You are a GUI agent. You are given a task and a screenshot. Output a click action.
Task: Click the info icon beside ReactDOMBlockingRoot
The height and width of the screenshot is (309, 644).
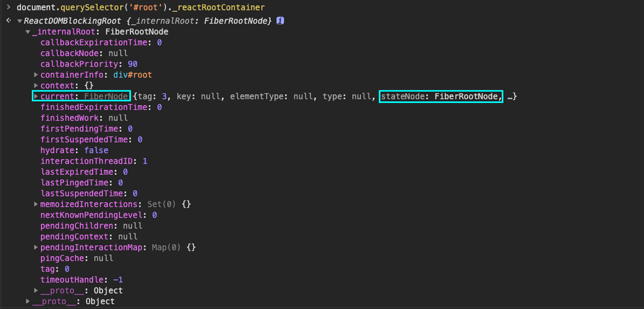coord(280,21)
